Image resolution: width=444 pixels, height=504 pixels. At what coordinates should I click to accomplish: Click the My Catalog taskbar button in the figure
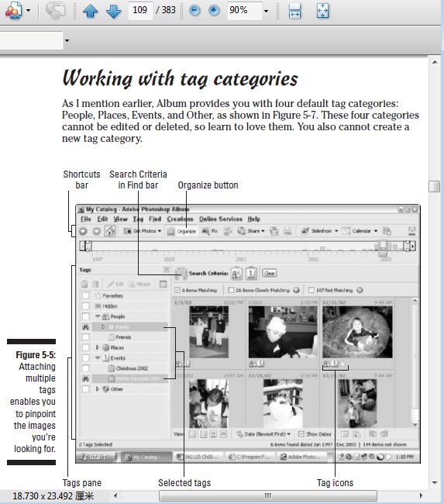(146, 457)
